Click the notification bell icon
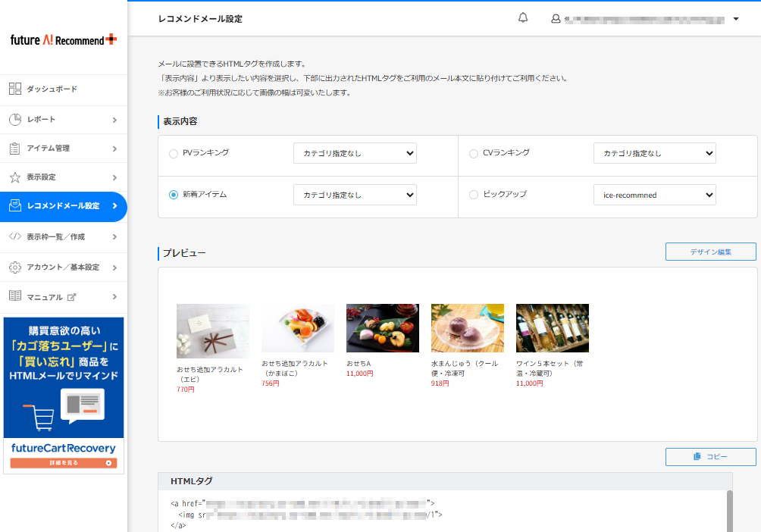This screenshot has height=532, width=761. 523,18
